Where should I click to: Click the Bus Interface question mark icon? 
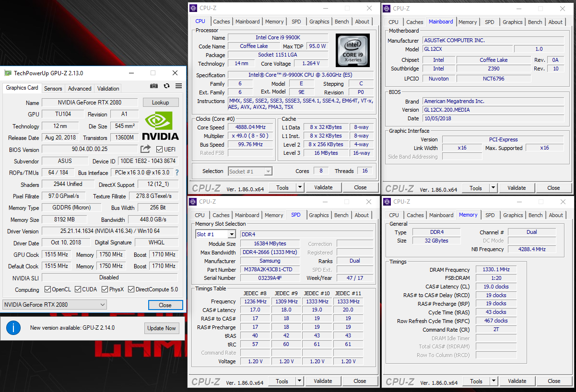tap(176, 173)
